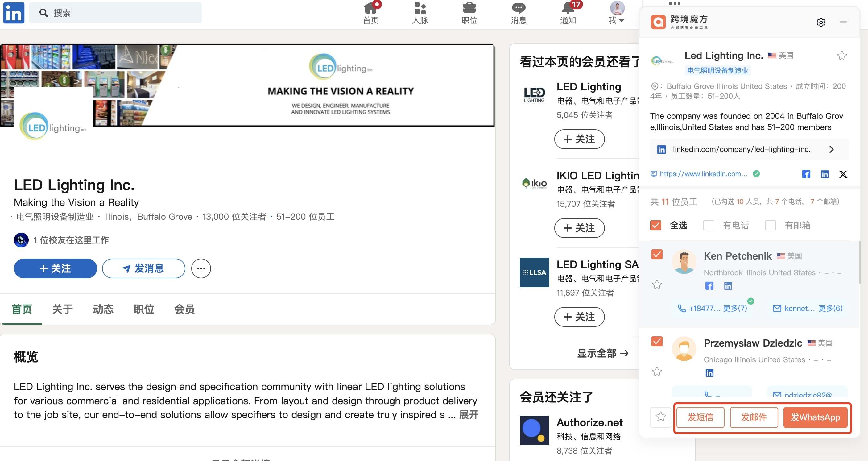This screenshot has width=868, height=461.
Task: Star the Ken Petchenik contact
Action: pyautogui.click(x=657, y=285)
